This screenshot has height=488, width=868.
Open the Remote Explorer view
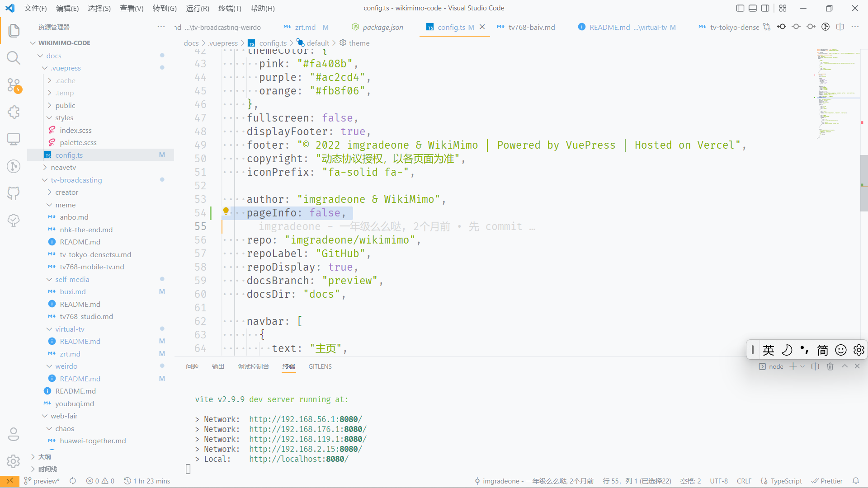coord(14,139)
